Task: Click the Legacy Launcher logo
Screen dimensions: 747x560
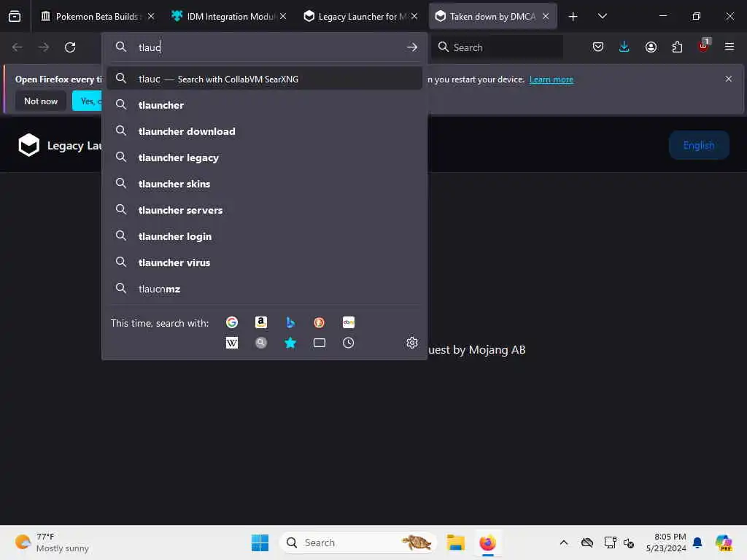Action: pyautogui.click(x=28, y=145)
